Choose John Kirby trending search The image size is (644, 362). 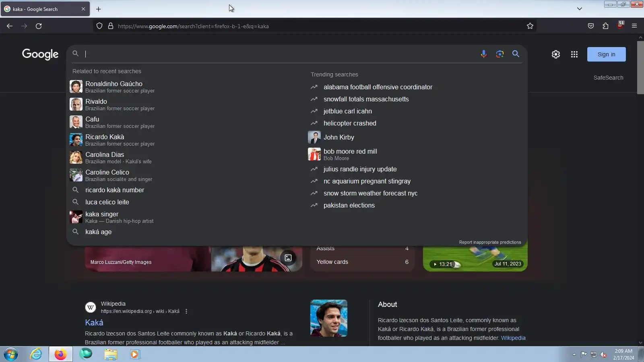(415, 137)
